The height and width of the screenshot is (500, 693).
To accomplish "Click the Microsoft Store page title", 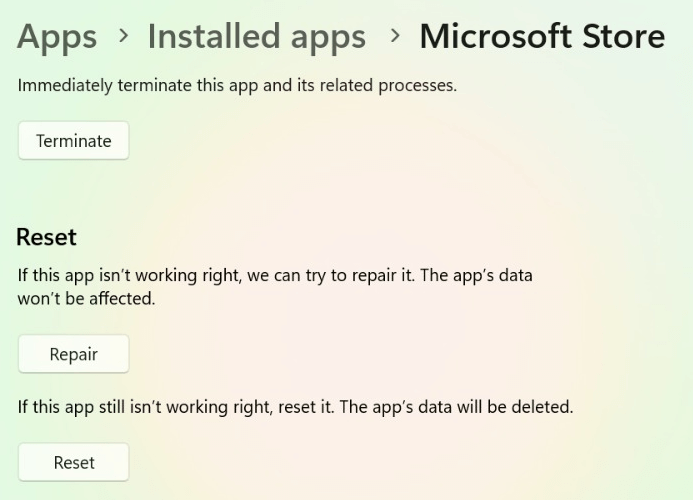I will (x=541, y=37).
